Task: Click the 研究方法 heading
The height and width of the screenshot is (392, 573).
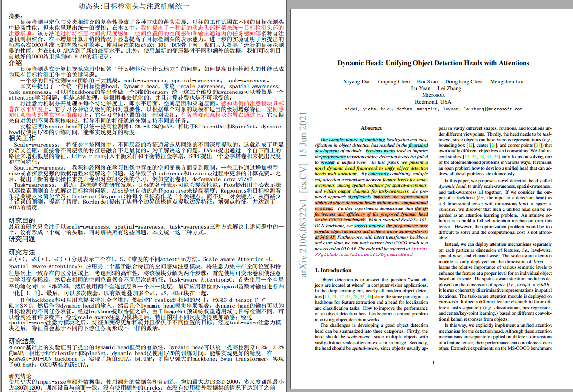Action: (x=22, y=253)
